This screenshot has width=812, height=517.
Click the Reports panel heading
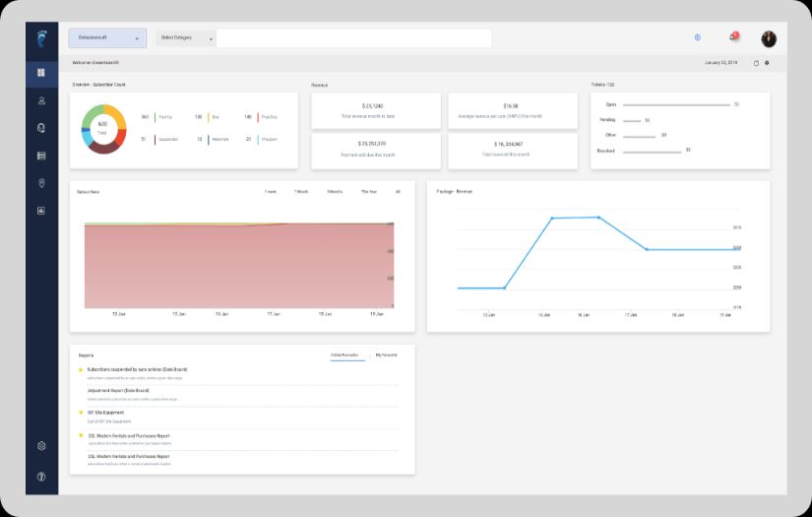(x=86, y=355)
